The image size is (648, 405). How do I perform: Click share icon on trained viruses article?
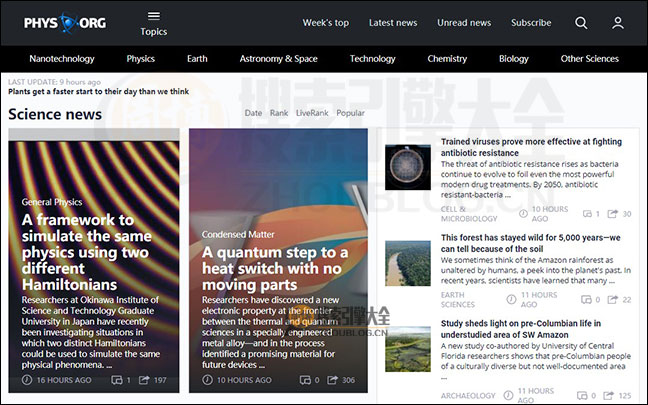click(615, 213)
